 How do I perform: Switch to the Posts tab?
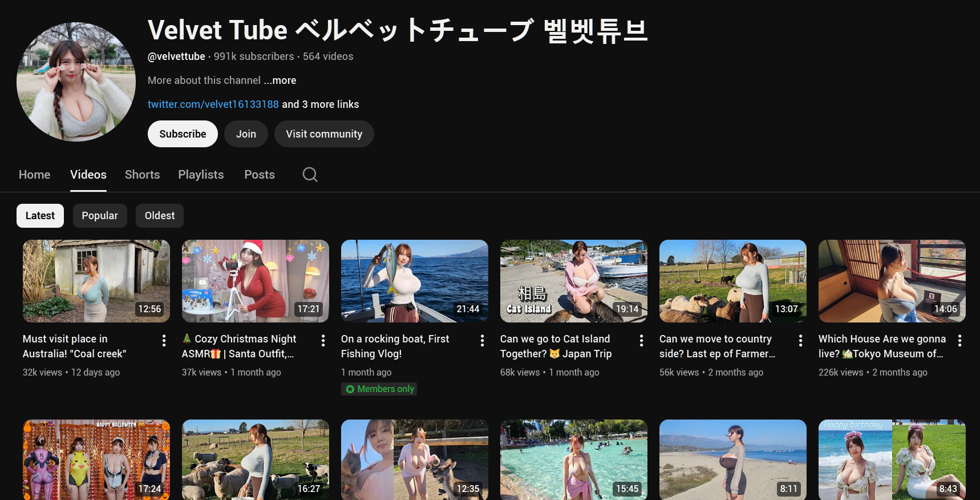click(x=260, y=175)
